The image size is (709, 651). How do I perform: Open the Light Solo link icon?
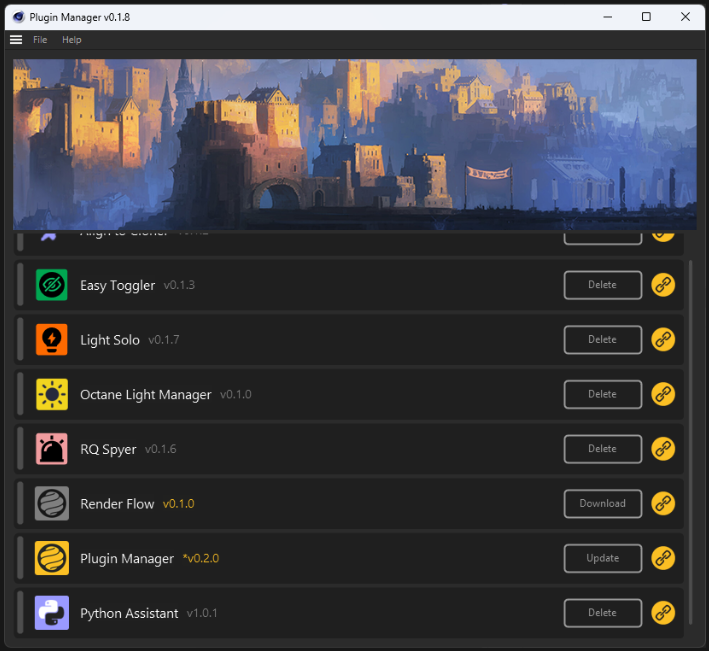coord(663,340)
